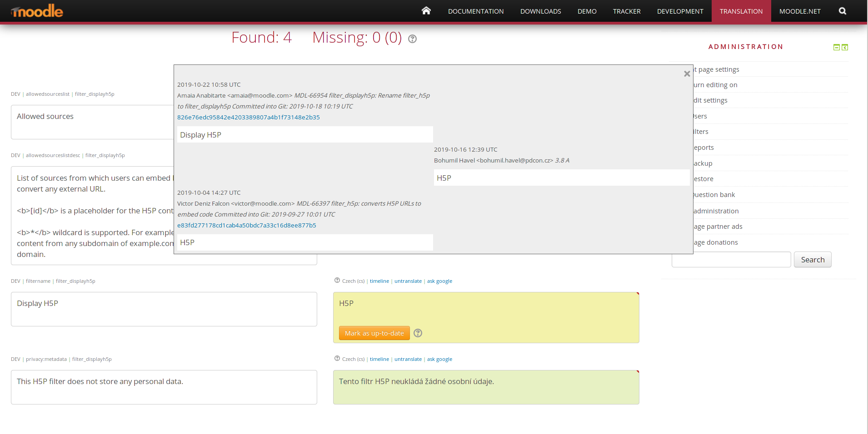868x434 pixels.
Task: Dock the Administration block
Action: pyautogui.click(x=845, y=47)
